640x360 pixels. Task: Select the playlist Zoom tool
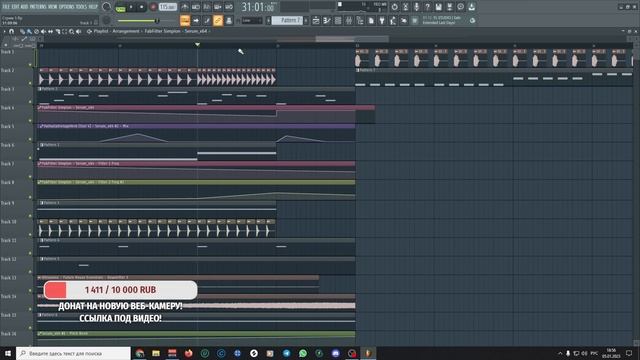[x=71, y=31]
